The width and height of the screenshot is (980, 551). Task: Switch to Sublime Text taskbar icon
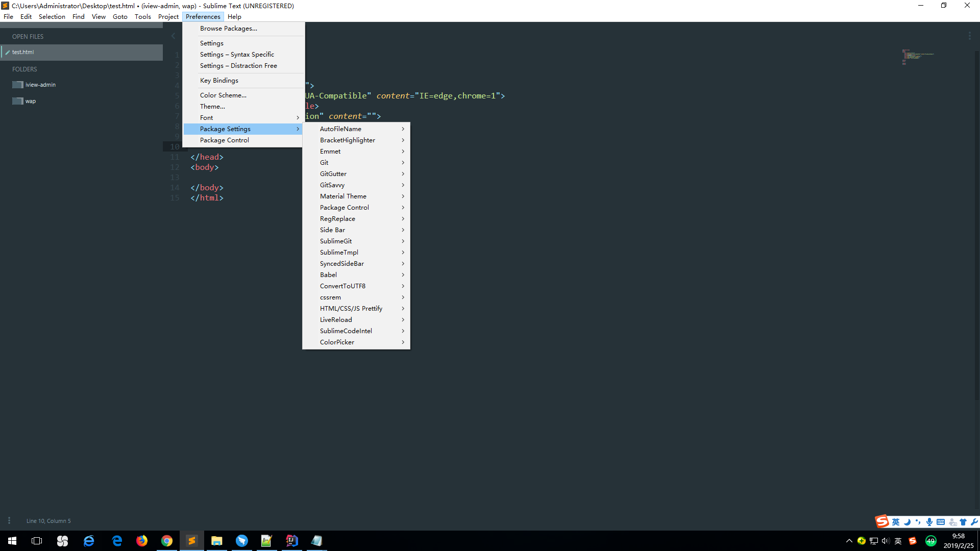point(192,541)
